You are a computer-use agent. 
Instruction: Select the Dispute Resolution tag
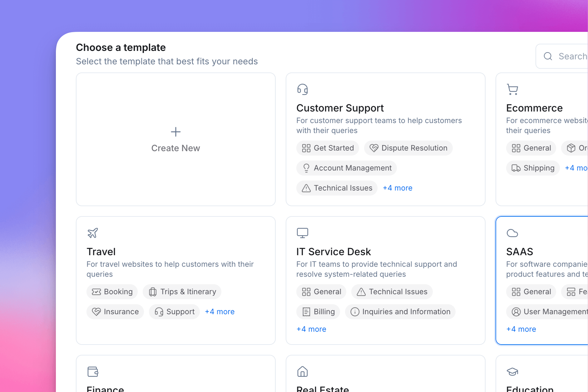pos(408,148)
